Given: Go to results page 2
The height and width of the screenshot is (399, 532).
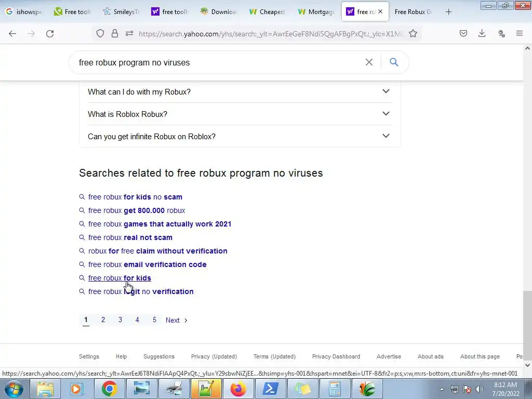Looking at the screenshot, I should click(103, 320).
